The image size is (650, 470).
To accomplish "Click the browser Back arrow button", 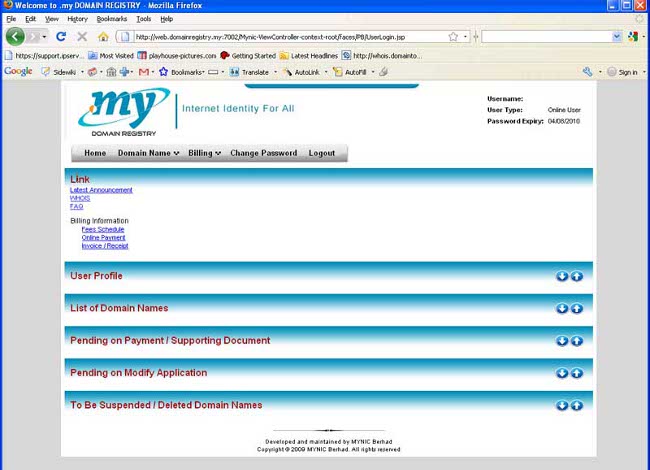I will pyautogui.click(x=15, y=37).
